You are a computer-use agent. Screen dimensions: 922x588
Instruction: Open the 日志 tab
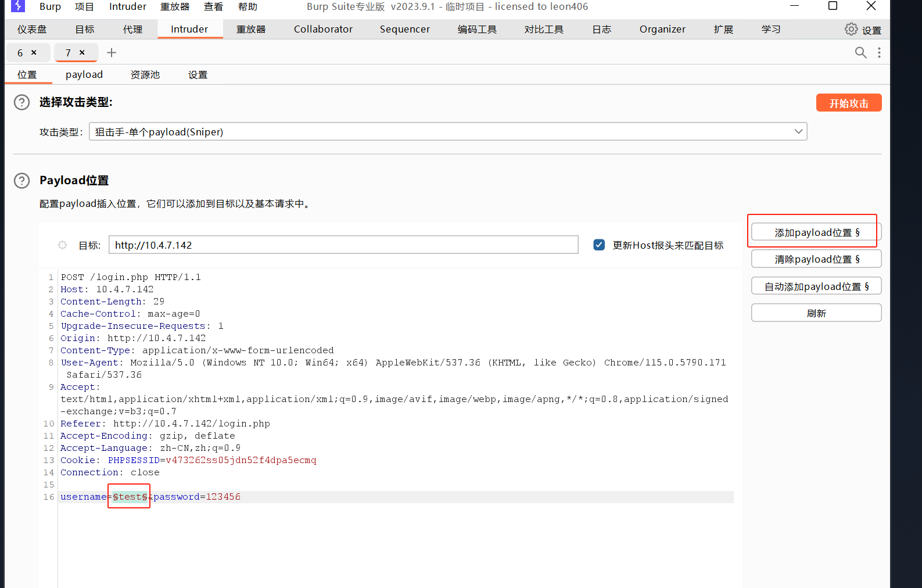click(602, 29)
